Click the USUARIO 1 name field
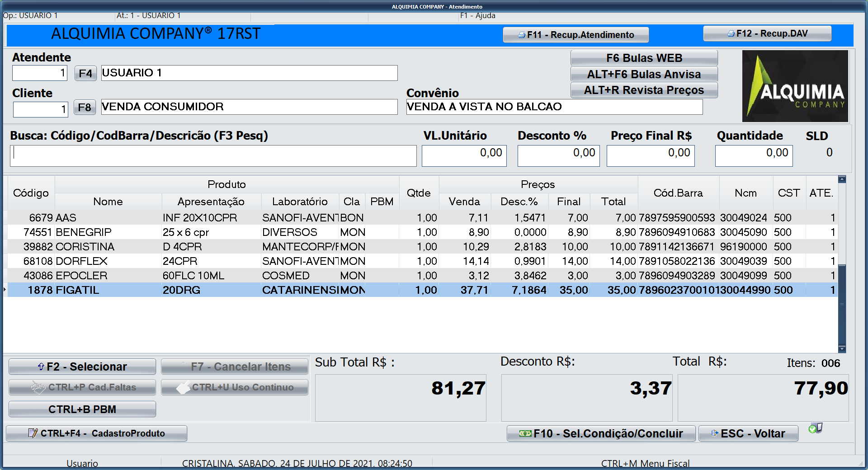The width and height of the screenshot is (868, 470). tap(250, 73)
